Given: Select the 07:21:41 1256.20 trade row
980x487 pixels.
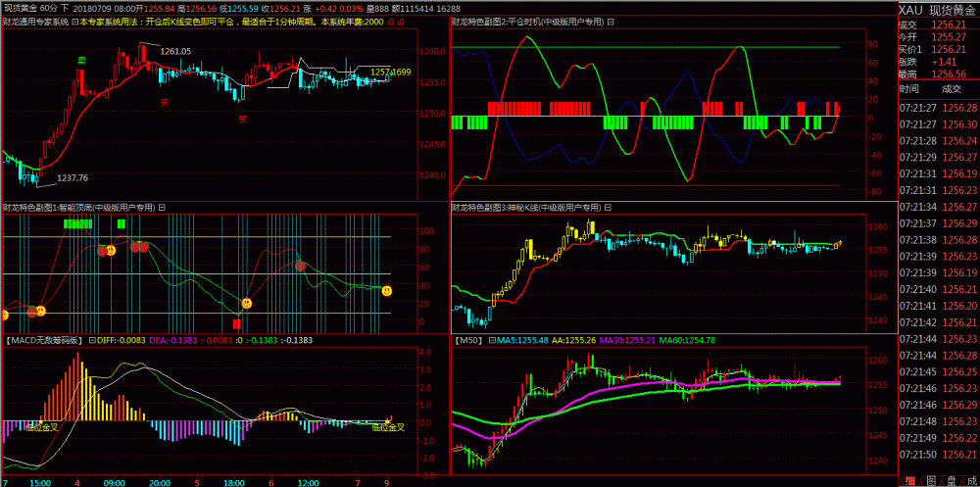Looking at the screenshot, I should (938, 306).
